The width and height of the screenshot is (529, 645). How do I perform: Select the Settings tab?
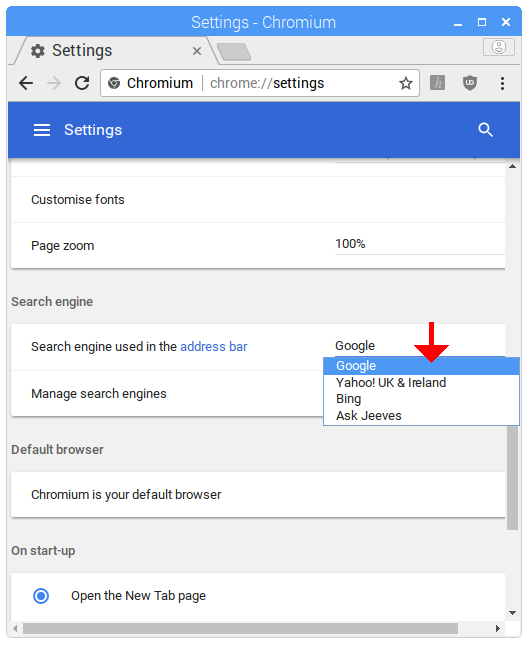tap(111, 51)
